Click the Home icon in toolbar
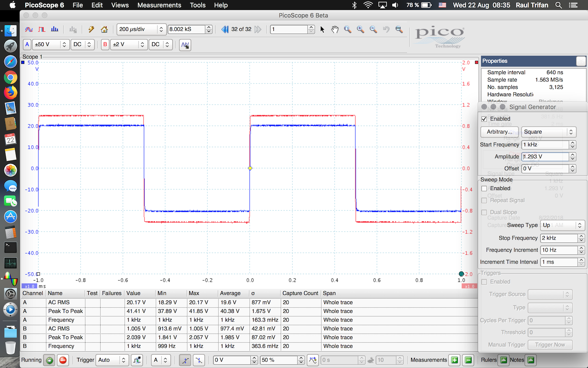The height and width of the screenshot is (368, 588). (x=104, y=29)
